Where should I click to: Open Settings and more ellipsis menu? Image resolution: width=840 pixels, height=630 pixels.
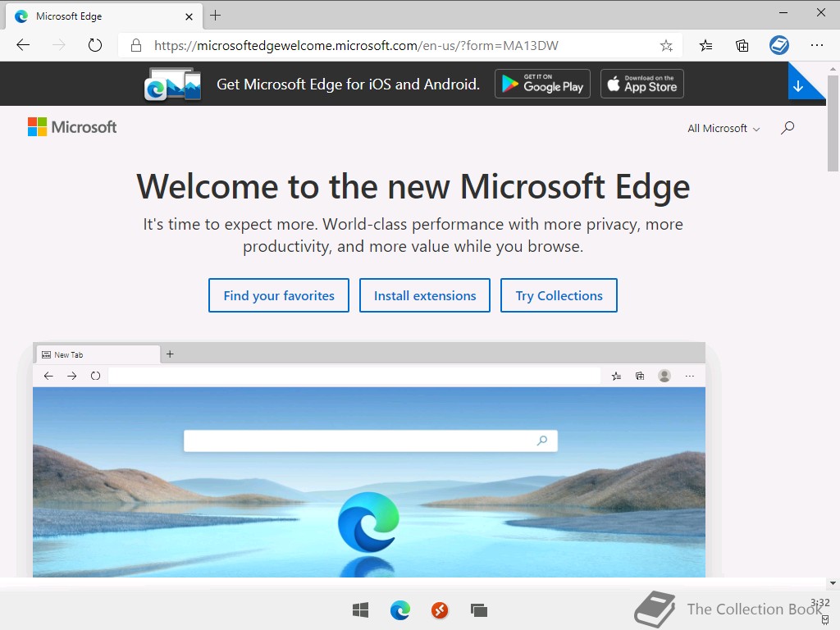pyautogui.click(x=817, y=46)
